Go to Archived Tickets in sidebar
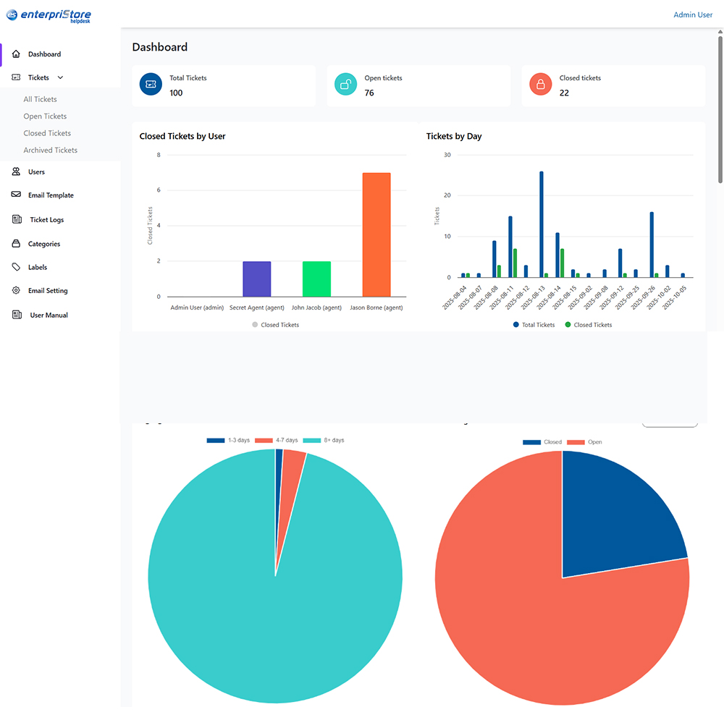This screenshot has width=724, height=728. (x=50, y=151)
